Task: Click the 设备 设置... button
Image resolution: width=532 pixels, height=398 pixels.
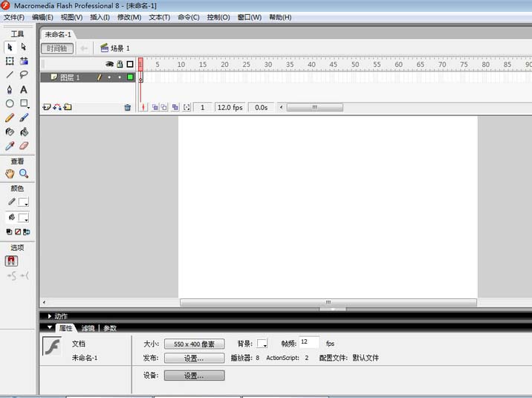Action: point(195,376)
